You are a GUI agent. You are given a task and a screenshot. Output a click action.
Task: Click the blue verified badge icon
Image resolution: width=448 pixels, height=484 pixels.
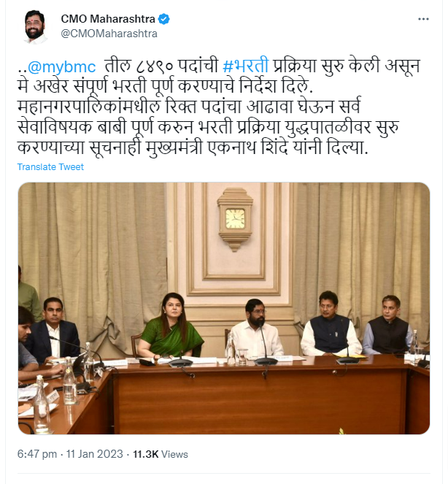pos(164,19)
